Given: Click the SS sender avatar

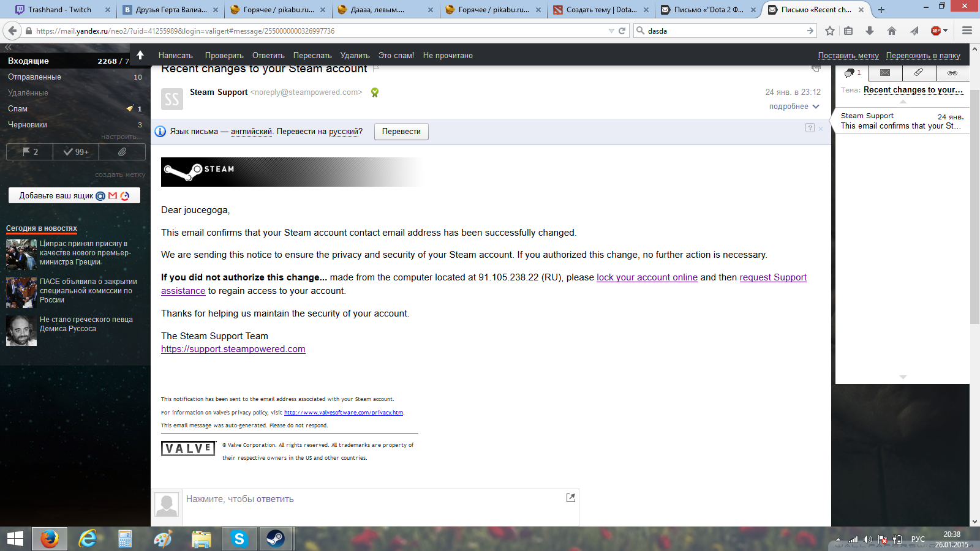Looking at the screenshot, I should coord(172,99).
